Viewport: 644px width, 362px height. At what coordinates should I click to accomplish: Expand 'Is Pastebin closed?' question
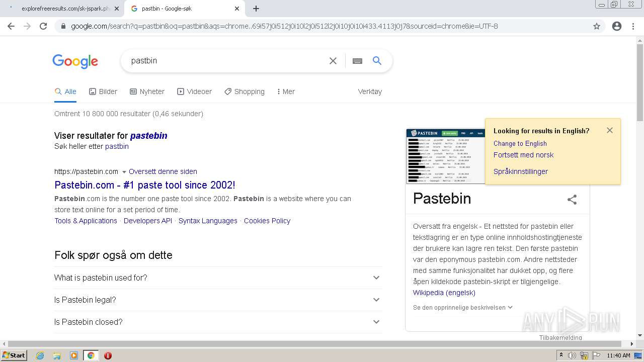point(218,322)
